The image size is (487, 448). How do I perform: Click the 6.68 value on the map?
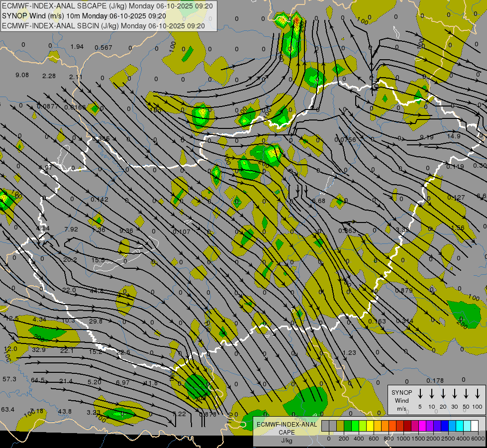pyautogui.click(x=319, y=201)
